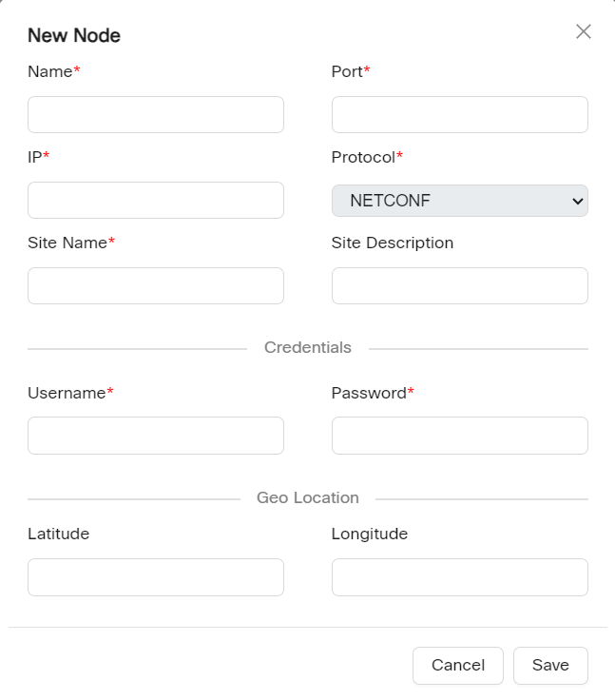The width and height of the screenshot is (615, 700).
Task: Click the Password label text
Action: (x=369, y=393)
